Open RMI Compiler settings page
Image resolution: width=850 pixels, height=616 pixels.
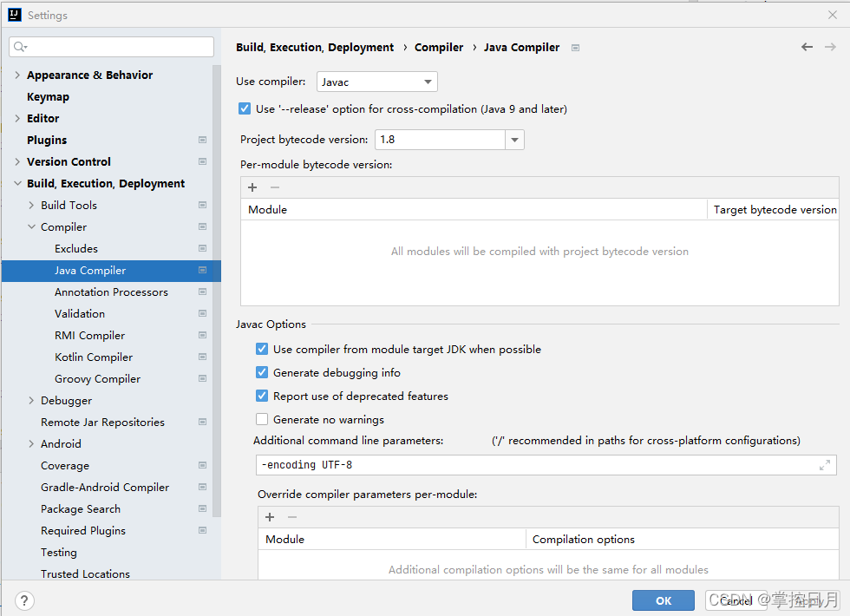[x=89, y=336]
